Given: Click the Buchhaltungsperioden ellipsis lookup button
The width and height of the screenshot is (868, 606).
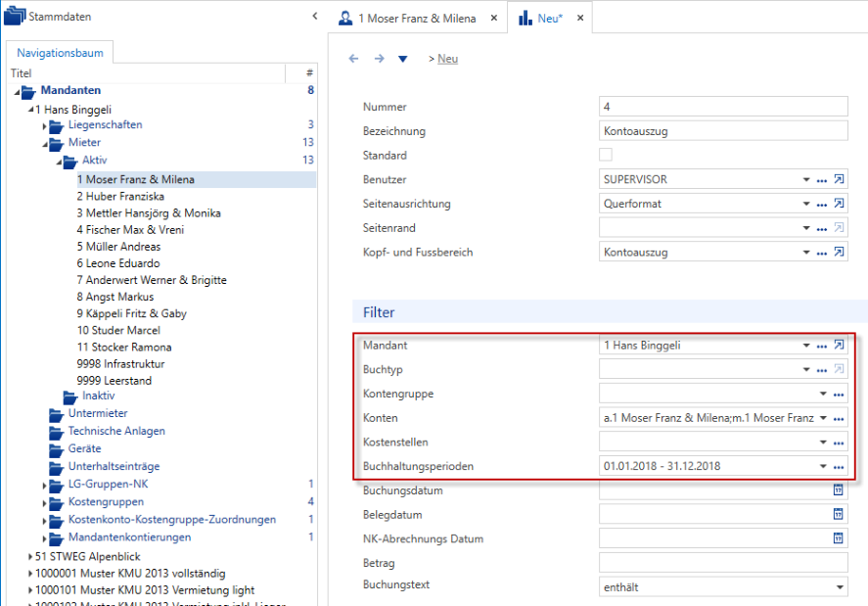Looking at the screenshot, I should click(x=839, y=467).
